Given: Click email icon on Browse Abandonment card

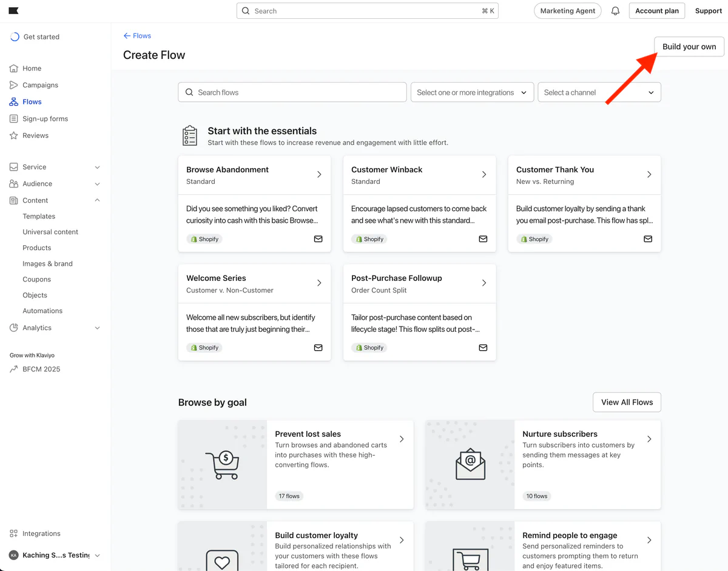Looking at the screenshot, I should [318, 239].
